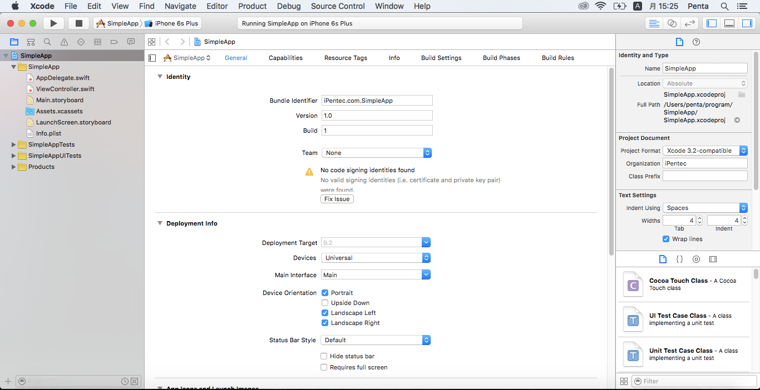Open the Find navigator
Screen dimensions: 760x390
pyautogui.click(x=47, y=42)
